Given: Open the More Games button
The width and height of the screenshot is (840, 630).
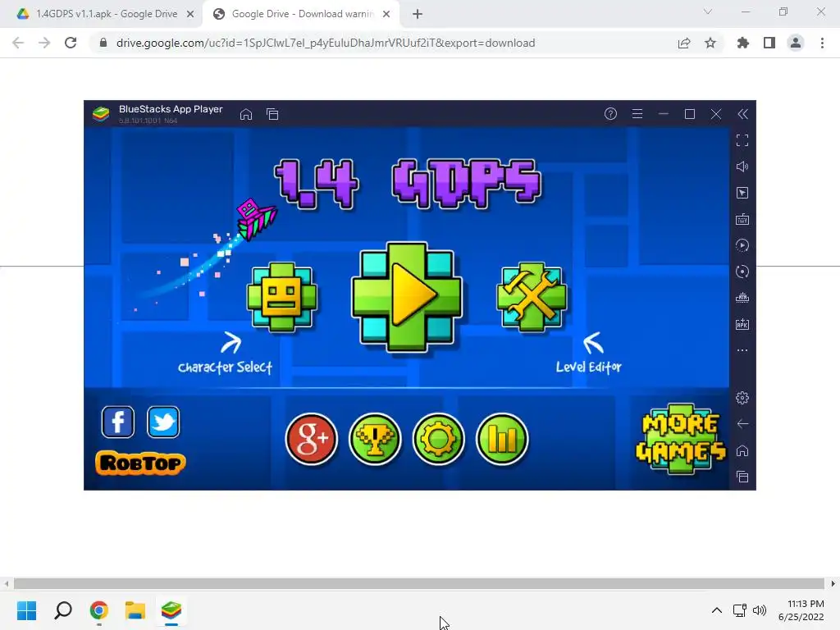Looking at the screenshot, I should [680, 439].
